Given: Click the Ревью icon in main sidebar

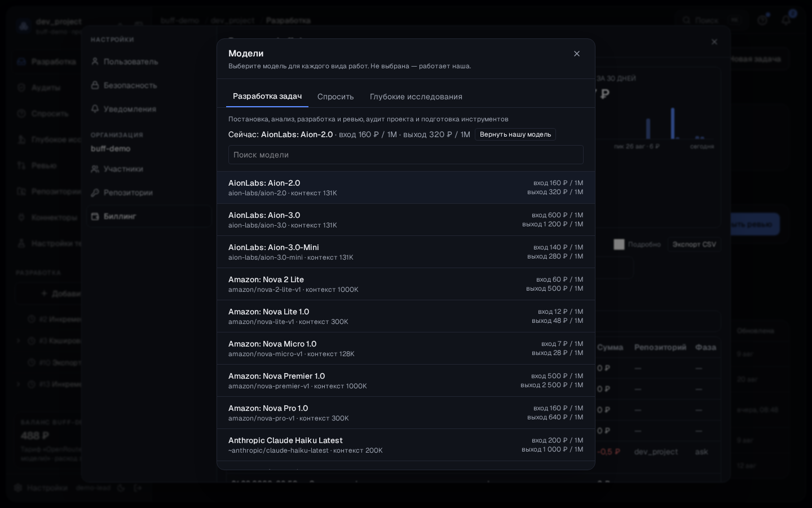Looking at the screenshot, I should click(21, 165).
